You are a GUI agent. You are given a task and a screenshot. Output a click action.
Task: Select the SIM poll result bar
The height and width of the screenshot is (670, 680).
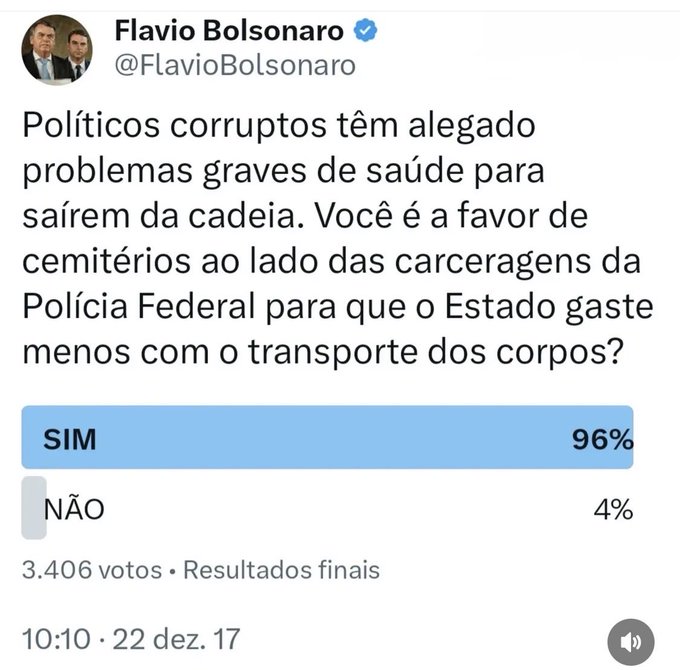point(327,438)
